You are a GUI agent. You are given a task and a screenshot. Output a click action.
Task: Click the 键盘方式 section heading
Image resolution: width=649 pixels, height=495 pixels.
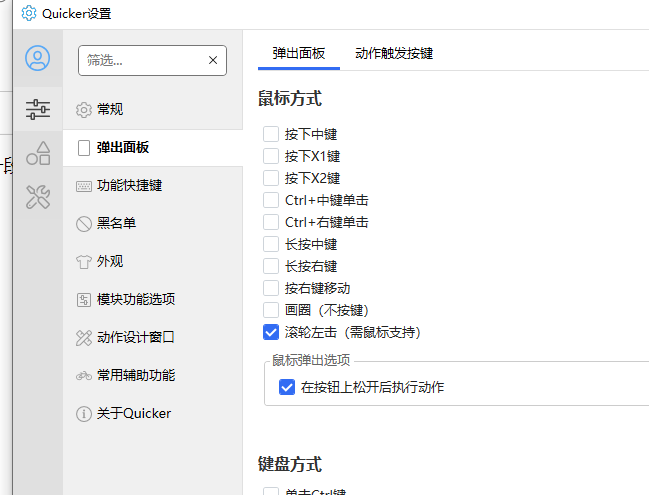[x=290, y=464]
